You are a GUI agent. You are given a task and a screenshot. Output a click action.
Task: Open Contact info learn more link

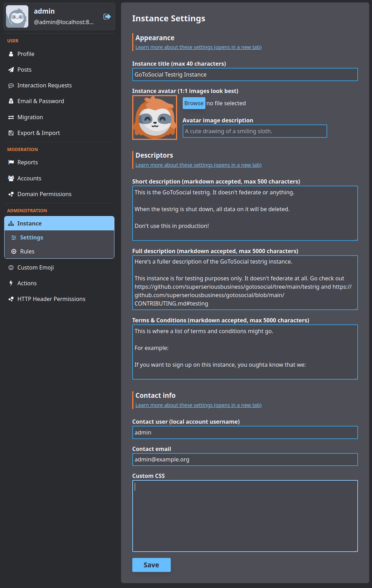click(x=198, y=405)
